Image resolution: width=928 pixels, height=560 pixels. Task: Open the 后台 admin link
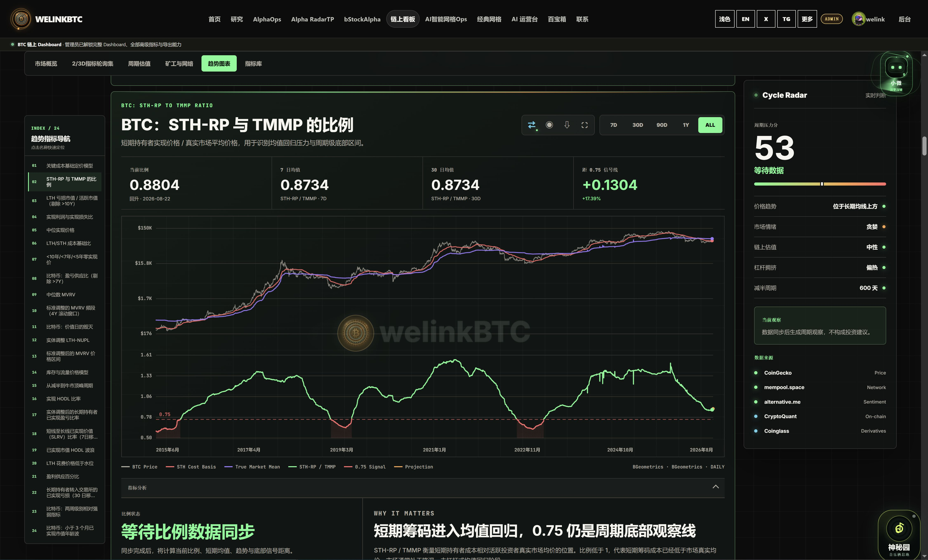[x=905, y=19]
